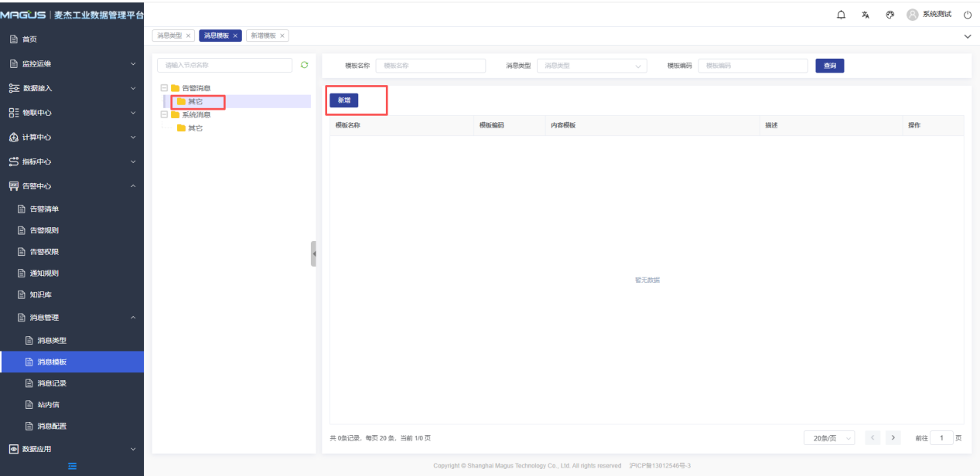Open the notification bell icon

coord(842,15)
